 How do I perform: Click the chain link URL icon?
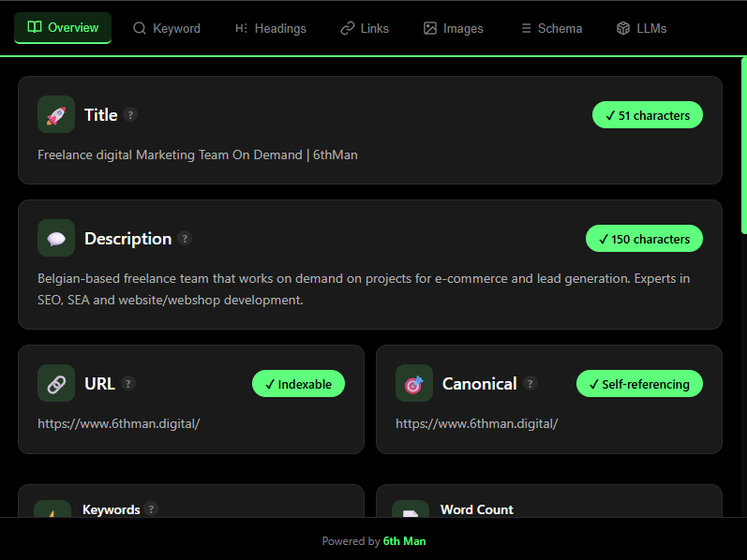pyautogui.click(x=56, y=383)
